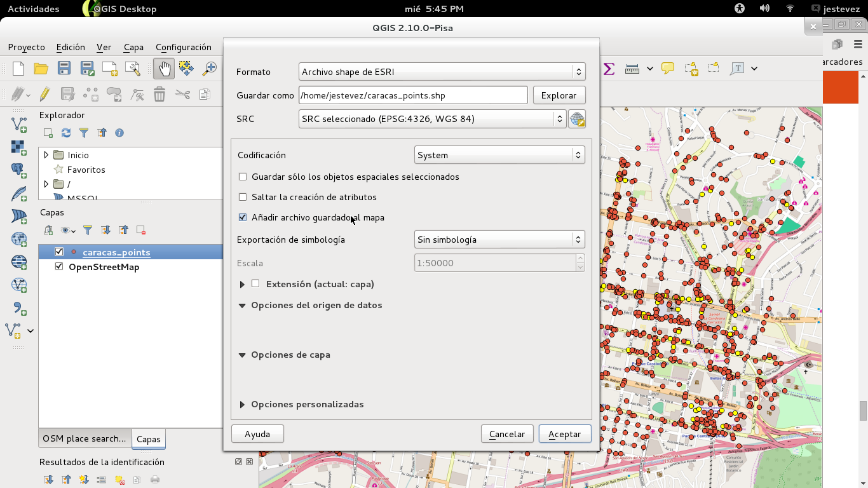Click the Ayuda button
This screenshot has height=488, width=868.
click(257, 434)
